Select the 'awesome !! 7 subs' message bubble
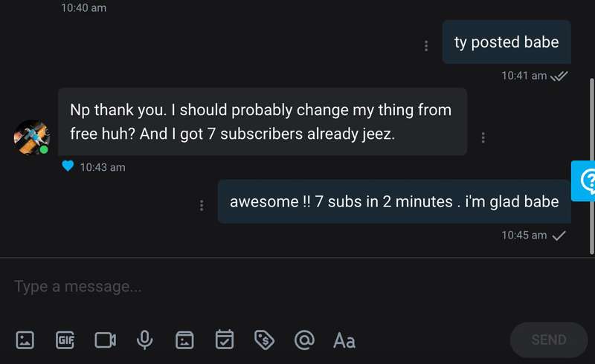 tap(394, 202)
